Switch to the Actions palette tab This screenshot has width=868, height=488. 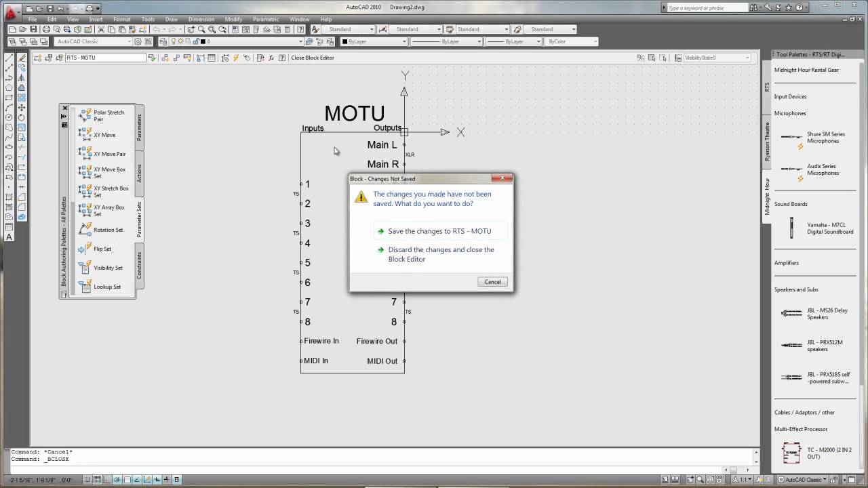point(140,173)
